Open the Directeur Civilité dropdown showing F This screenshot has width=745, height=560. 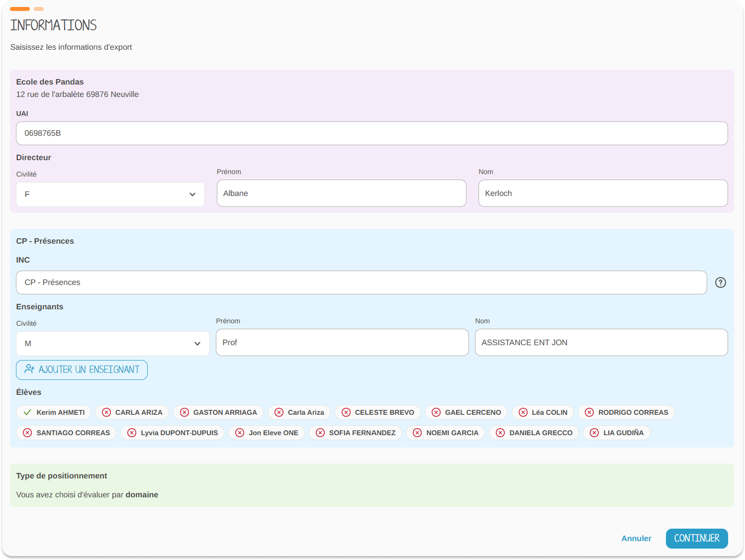click(x=110, y=194)
